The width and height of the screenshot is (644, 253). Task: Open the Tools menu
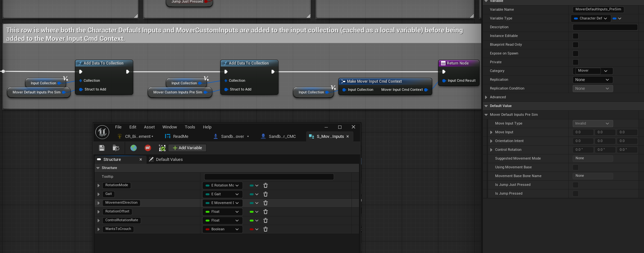point(190,127)
